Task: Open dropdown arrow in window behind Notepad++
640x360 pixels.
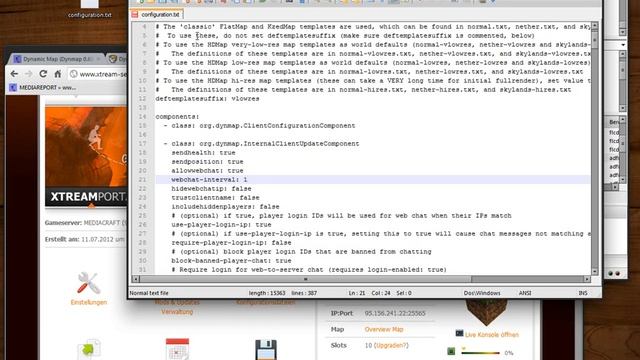Action: pyautogui.click(x=623, y=44)
